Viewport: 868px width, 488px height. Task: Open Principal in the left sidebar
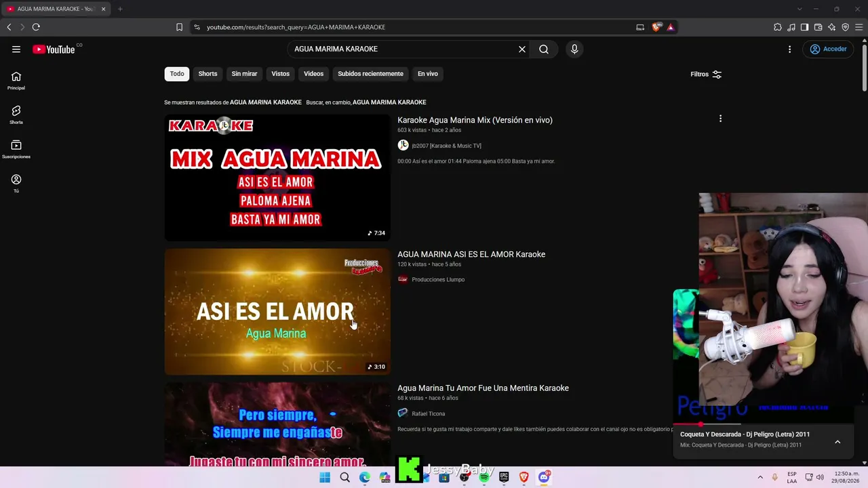point(16,81)
